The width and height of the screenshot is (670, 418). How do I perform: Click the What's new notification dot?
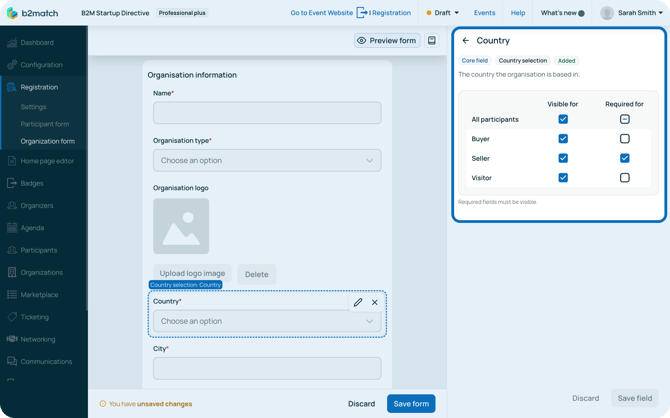581,13
